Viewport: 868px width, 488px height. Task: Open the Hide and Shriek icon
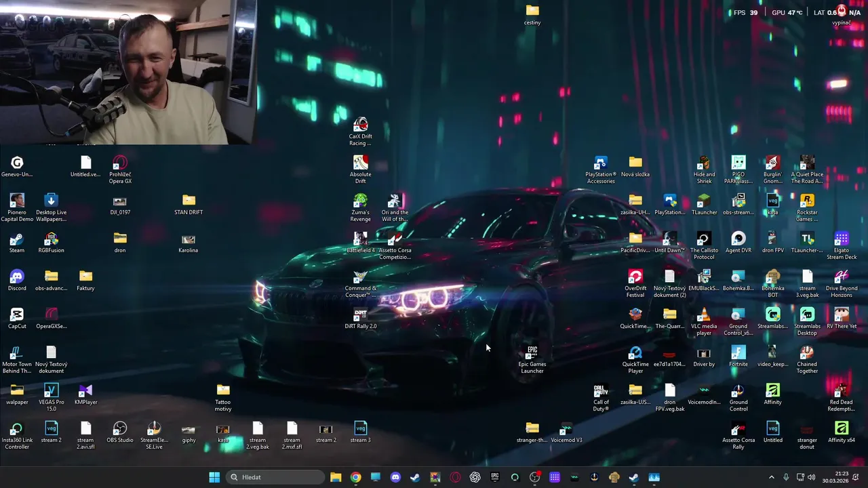(x=704, y=170)
